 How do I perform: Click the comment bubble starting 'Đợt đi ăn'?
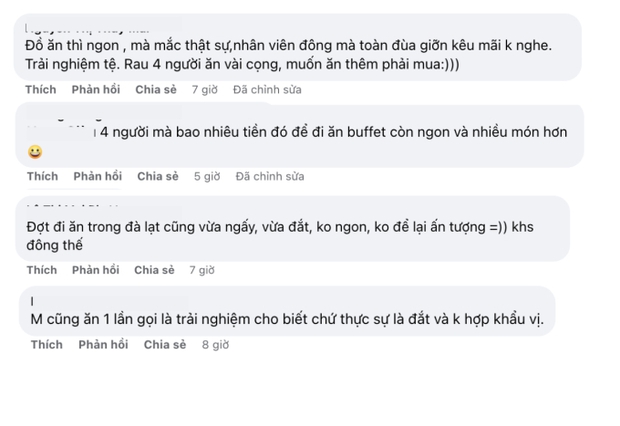tap(280, 231)
